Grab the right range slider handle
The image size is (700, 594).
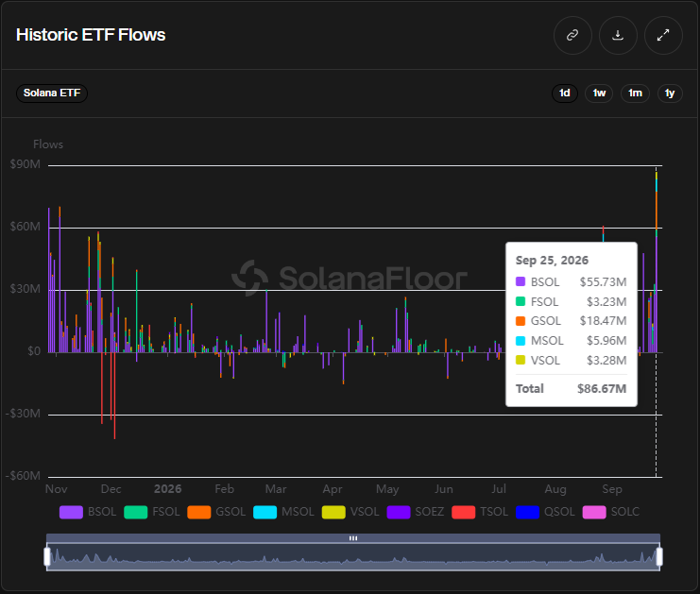(x=659, y=556)
